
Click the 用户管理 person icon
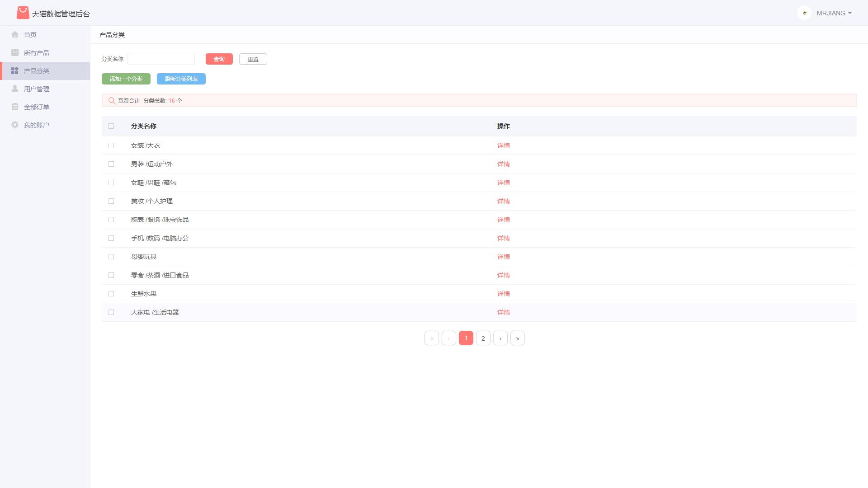15,89
